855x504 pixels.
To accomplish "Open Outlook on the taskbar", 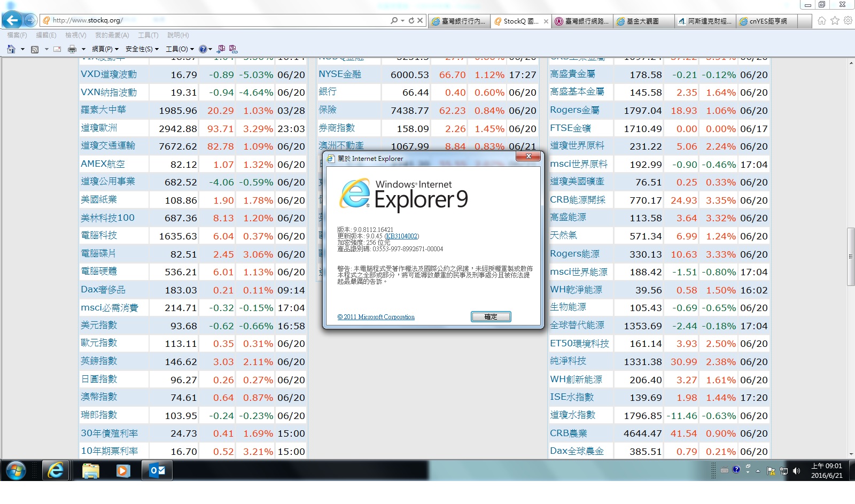I will pos(157,470).
